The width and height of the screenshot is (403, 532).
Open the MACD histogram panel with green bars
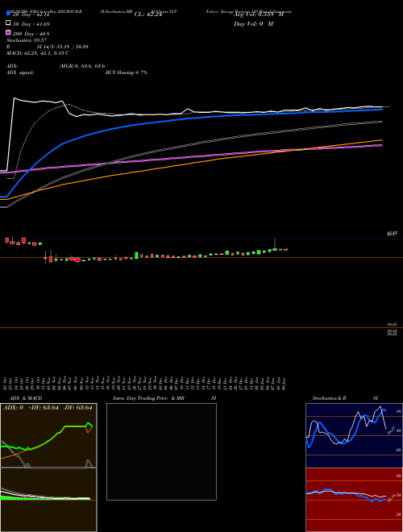pos(48,500)
